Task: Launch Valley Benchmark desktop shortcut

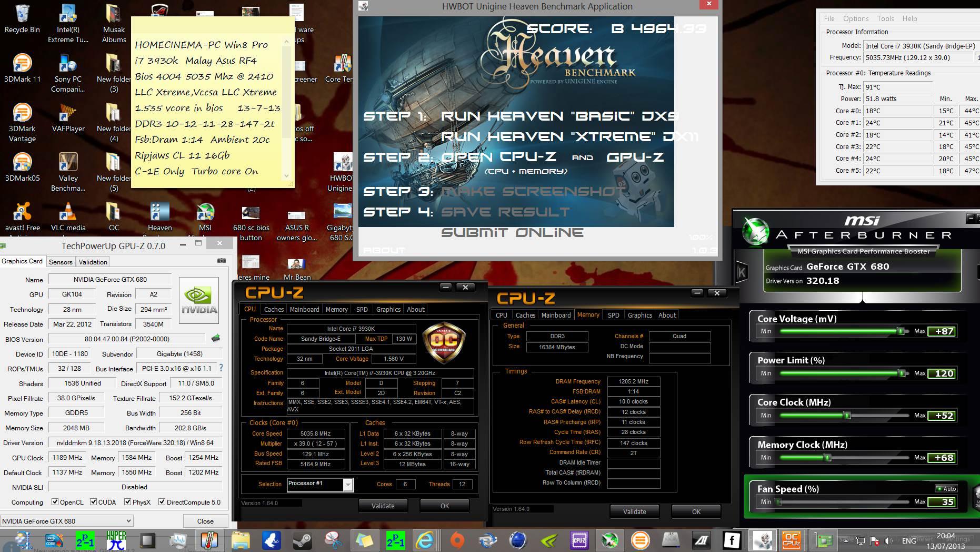Action: point(68,172)
